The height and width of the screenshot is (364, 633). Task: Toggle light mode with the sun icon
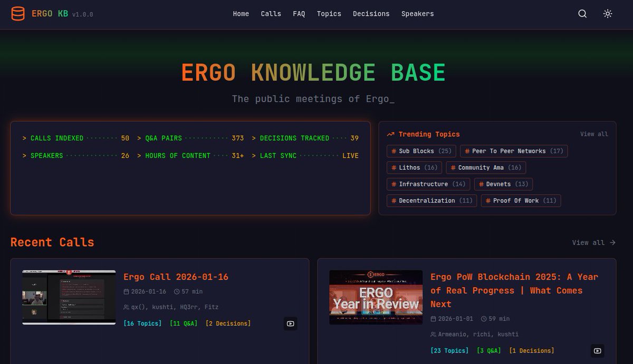tap(607, 14)
